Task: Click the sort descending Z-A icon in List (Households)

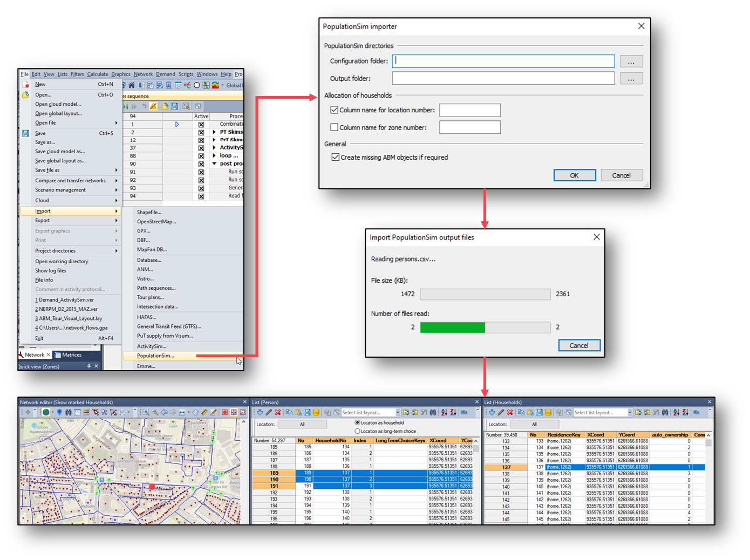Action: point(685,412)
